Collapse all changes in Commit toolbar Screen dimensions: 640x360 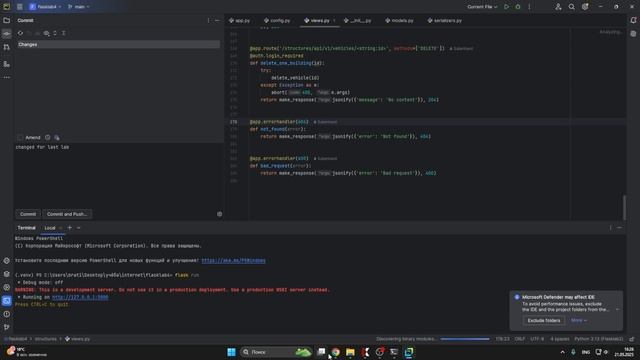64,33
